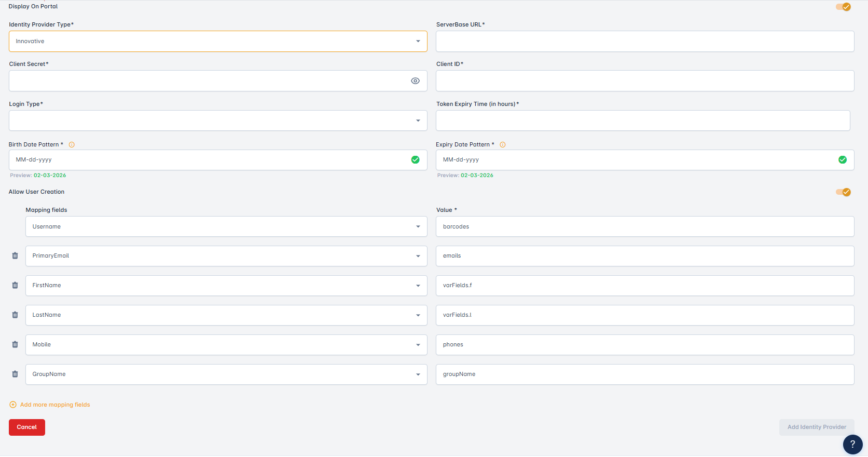Open the Username mapping field dropdown

point(226,227)
